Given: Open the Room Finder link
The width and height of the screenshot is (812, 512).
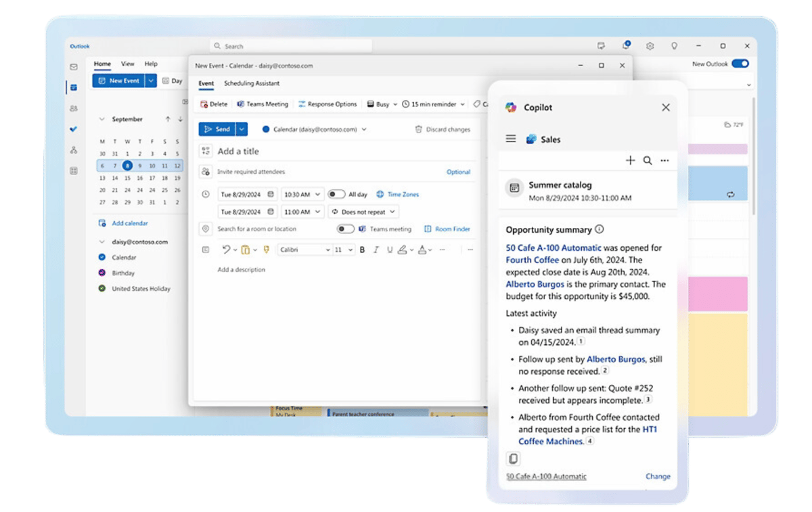Looking at the screenshot, I should (447, 229).
